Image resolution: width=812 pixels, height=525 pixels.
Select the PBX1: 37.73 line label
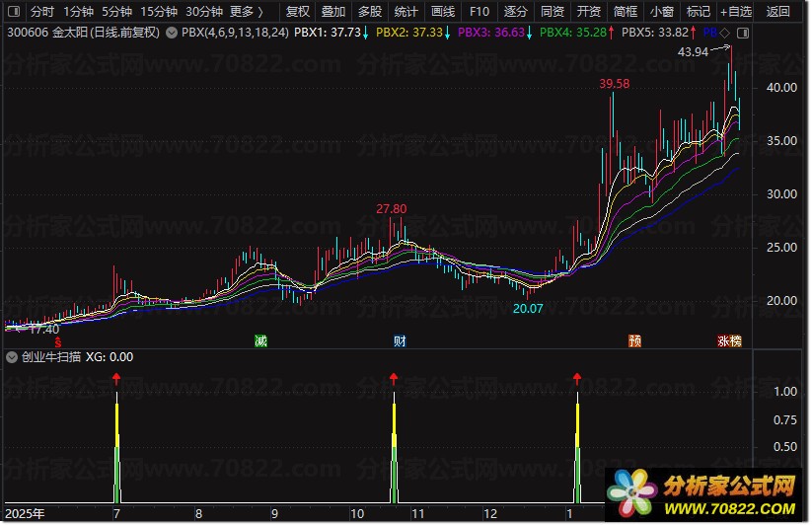(331, 33)
